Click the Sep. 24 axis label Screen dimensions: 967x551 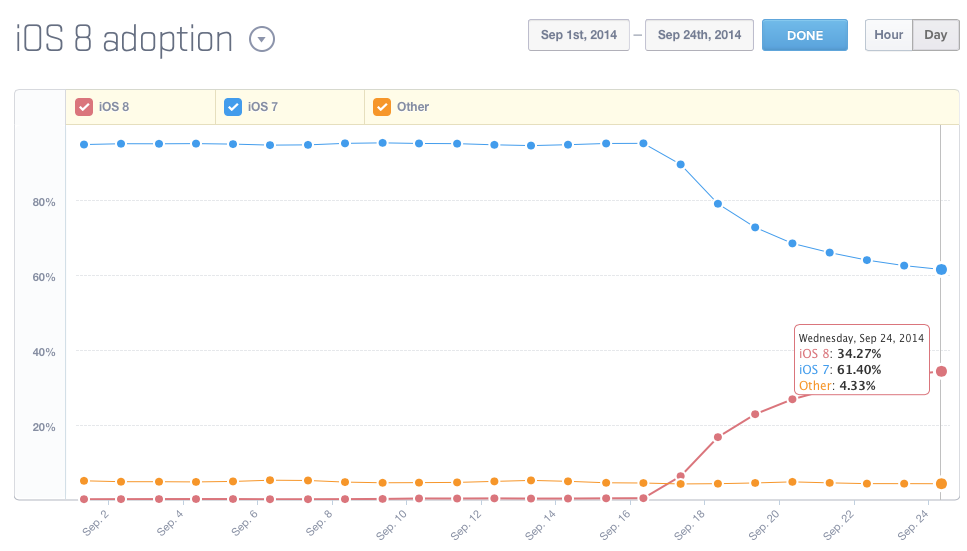click(913, 524)
